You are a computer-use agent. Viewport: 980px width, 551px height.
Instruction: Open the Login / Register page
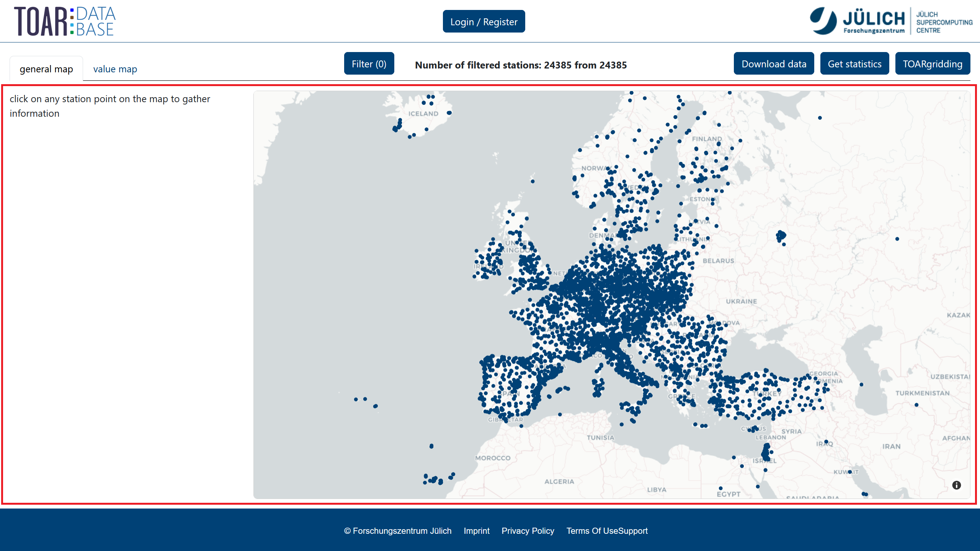pyautogui.click(x=483, y=22)
